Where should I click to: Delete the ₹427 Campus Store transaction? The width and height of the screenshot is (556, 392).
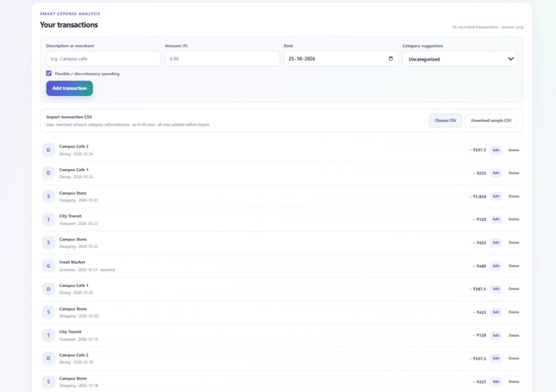(x=514, y=382)
